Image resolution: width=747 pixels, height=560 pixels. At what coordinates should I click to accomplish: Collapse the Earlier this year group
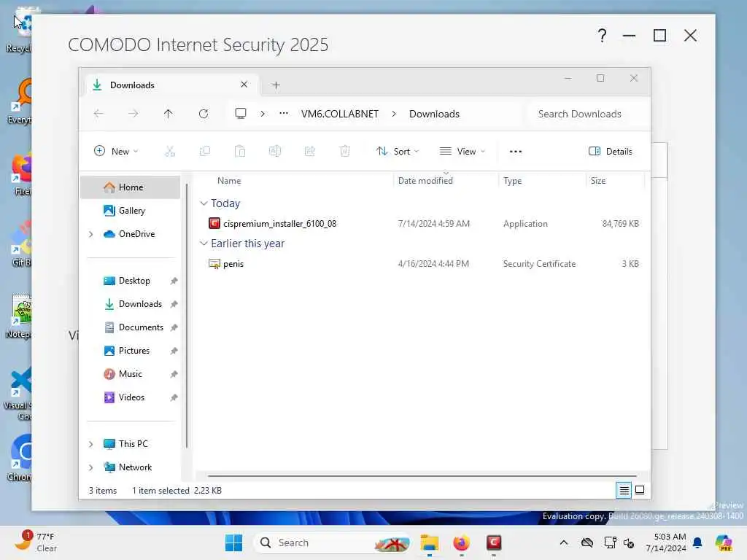[x=204, y=244]
